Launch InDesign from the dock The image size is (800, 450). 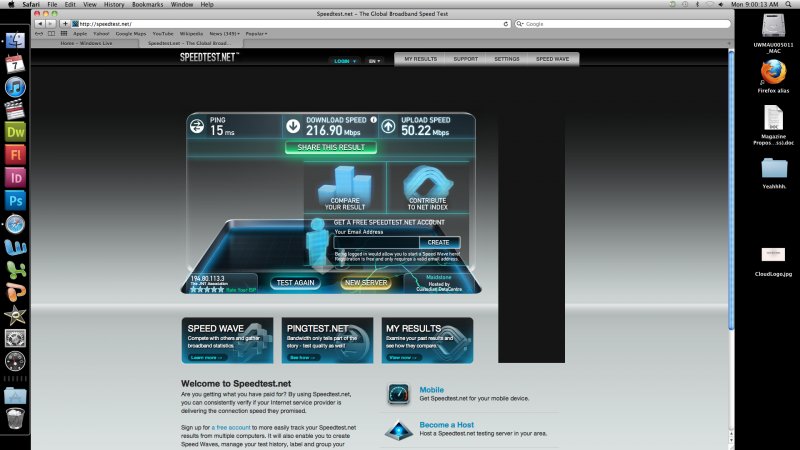(x=15, y=178)
